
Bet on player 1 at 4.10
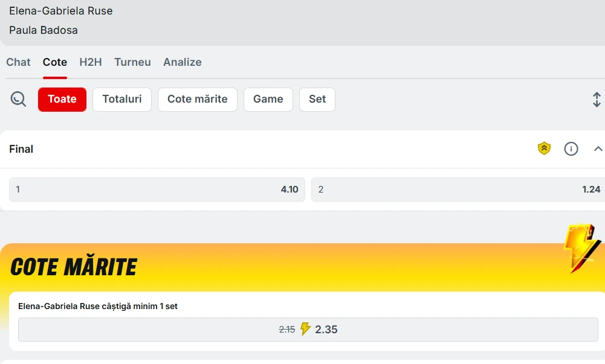(x=157, y=190)
